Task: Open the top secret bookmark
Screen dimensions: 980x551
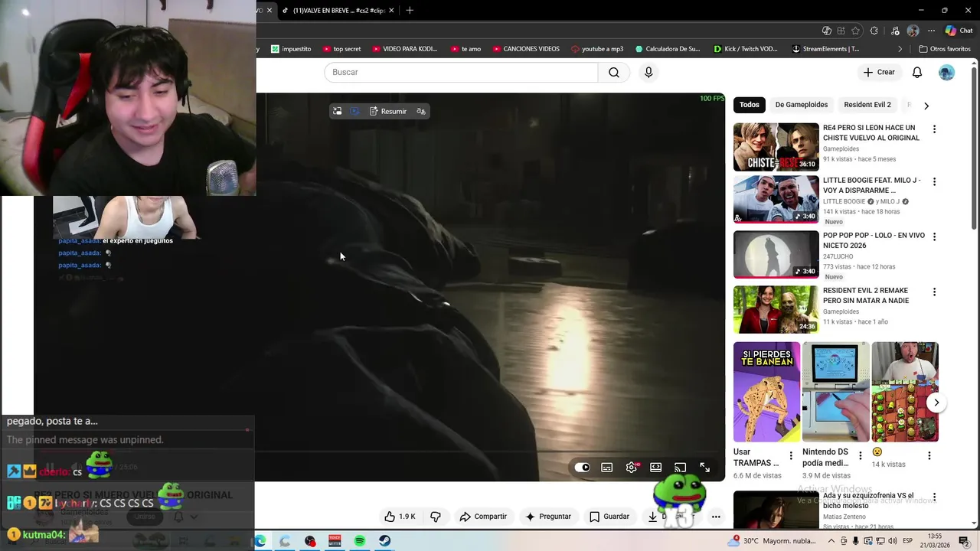Action: [x=341, y=49]
